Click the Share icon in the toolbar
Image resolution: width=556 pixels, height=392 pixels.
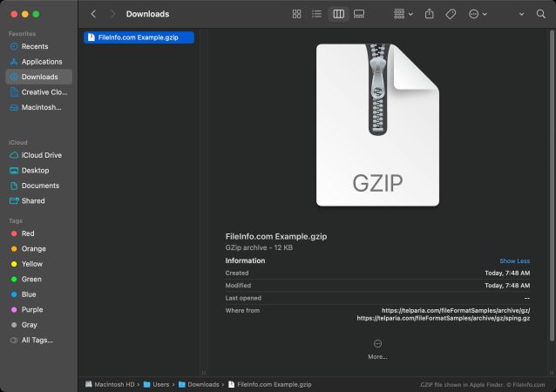tap(430, 14)
